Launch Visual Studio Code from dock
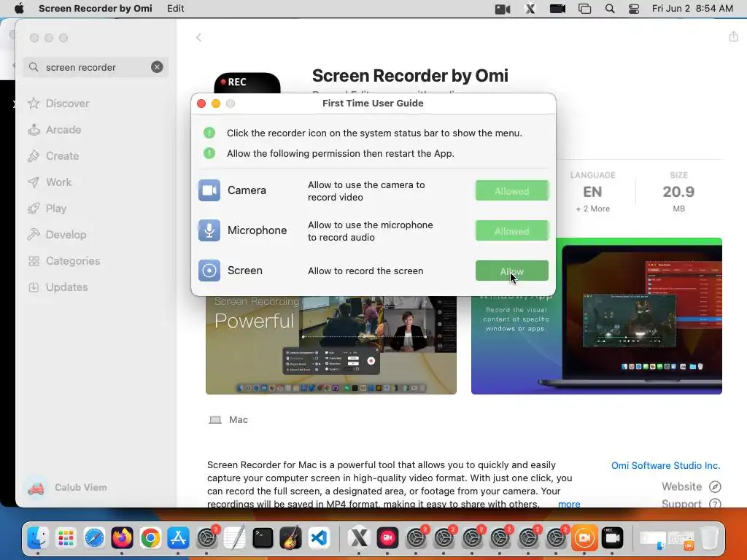 tap(319, 538)
